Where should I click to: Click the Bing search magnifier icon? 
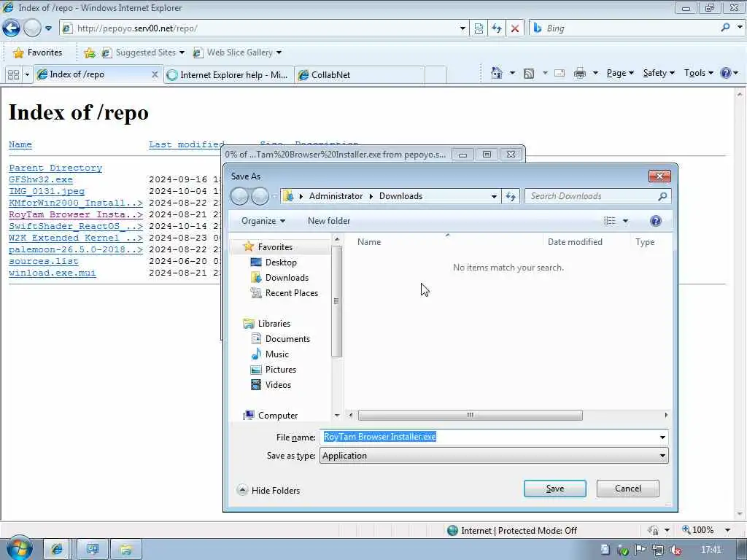tap(725, 28)
